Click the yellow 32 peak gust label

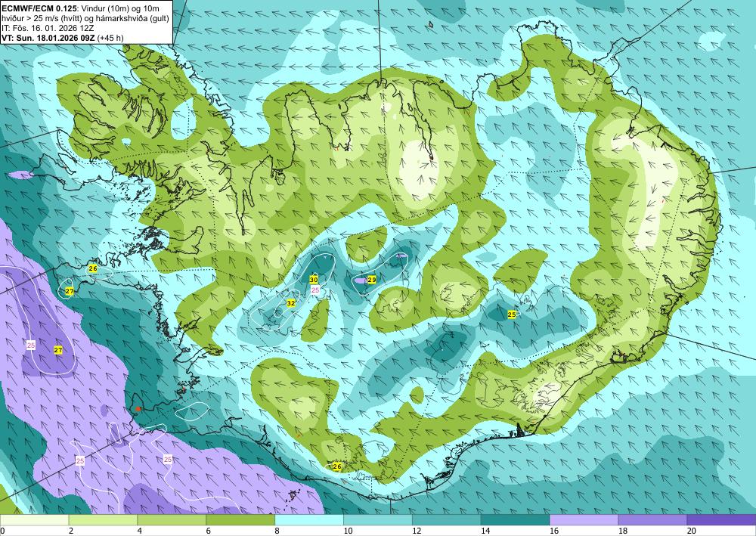291,303
